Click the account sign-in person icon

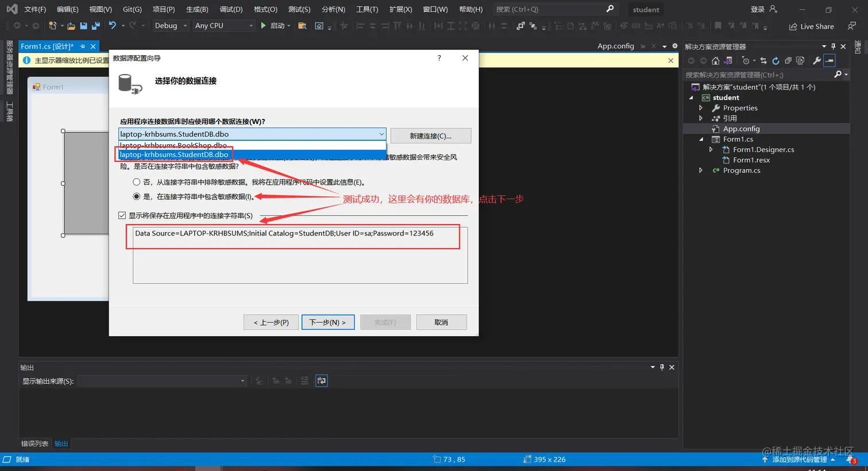pyautogui.click(x=773, y=9)
